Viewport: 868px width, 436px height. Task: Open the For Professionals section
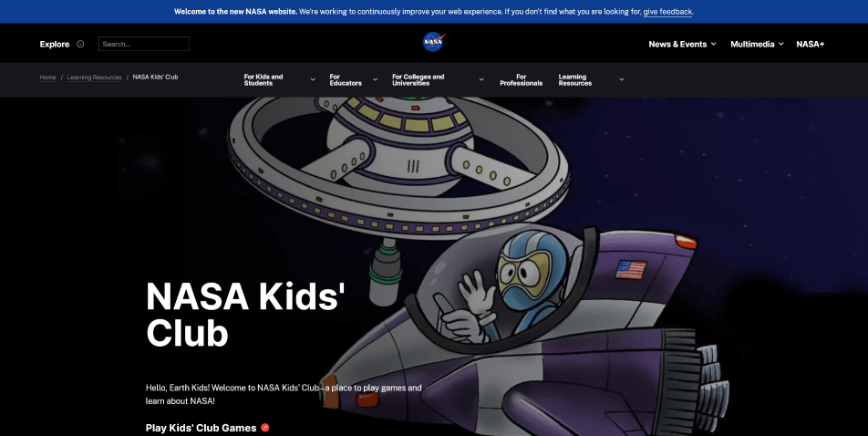tap(521, 79)
